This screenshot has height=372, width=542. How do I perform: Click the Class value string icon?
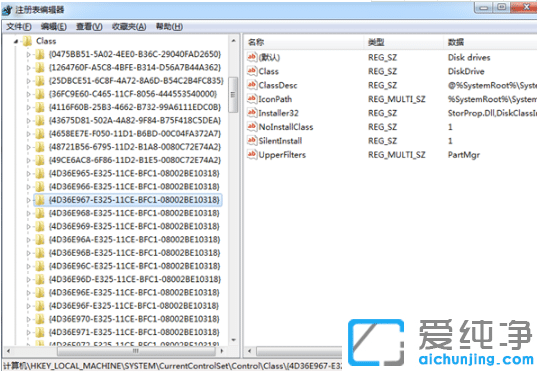point(252,71)
